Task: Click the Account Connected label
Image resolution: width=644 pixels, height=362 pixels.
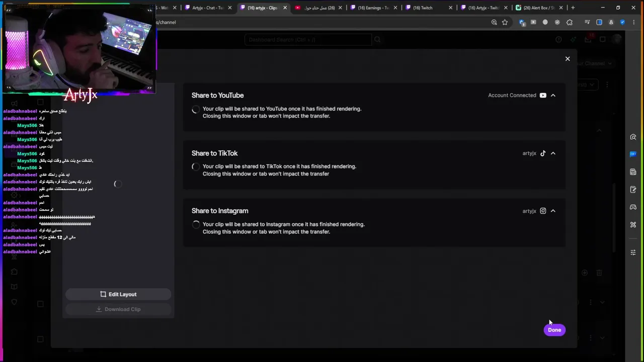Action: pyautogui.click(x=512, y=95)
